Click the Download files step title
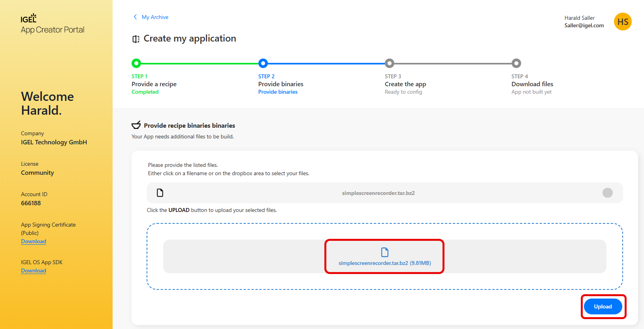 pyautogui.click(x=532, y=84)
